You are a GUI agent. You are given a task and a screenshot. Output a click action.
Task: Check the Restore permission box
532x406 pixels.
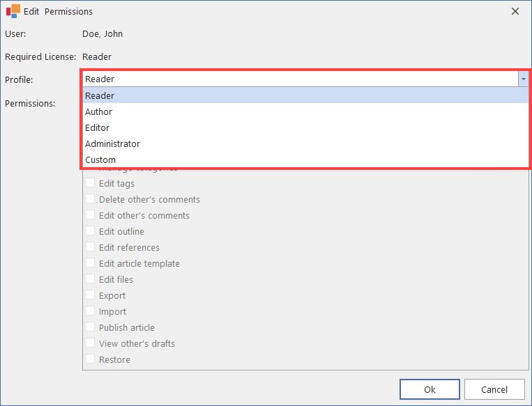[91, 360]
